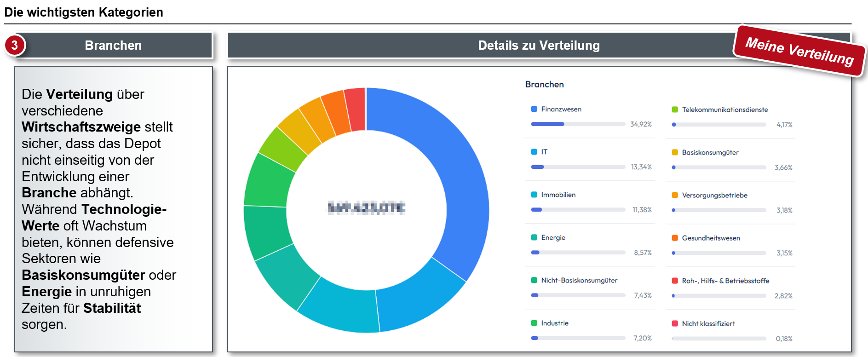The image size is (868, 357).
Task: Click the yellow Basiskonsumgüter legend square
Action: (x=675, y=152)
